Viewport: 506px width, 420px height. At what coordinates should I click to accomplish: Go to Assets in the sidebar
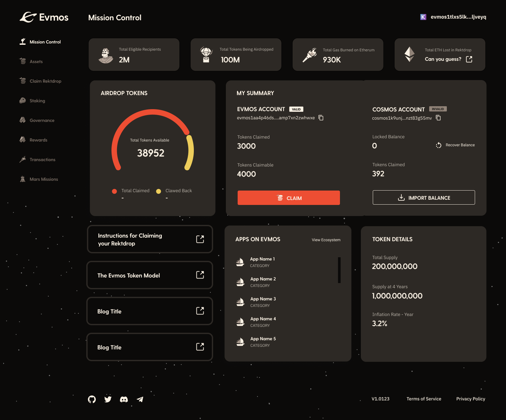pyautogui.click(x=36, y=61)
